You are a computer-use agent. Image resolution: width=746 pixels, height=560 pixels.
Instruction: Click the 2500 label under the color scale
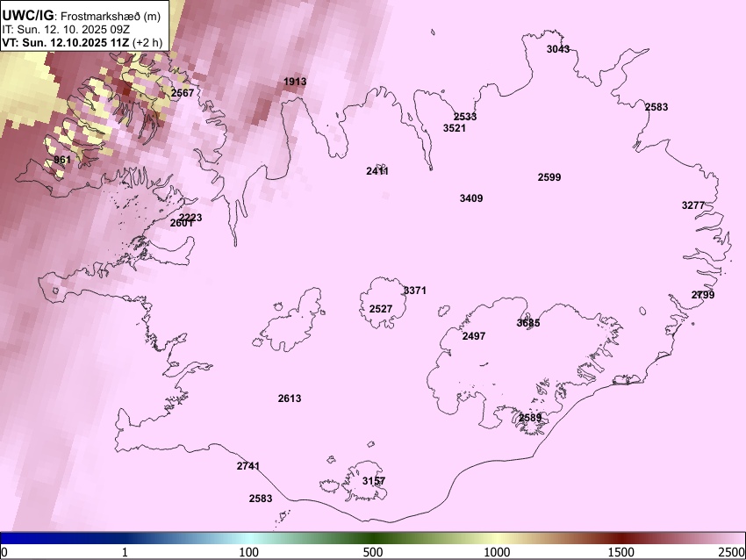tap(732, 552)
